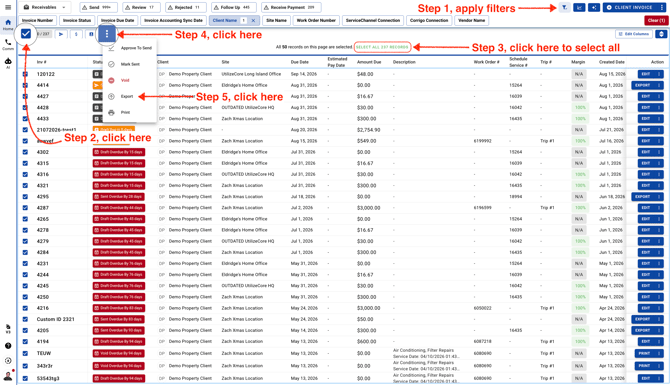Image resolution: width=670 pixels, height=385 pixels.
Task: Switch to the Rejected queue tab
Action: click(x=186, y=7)
